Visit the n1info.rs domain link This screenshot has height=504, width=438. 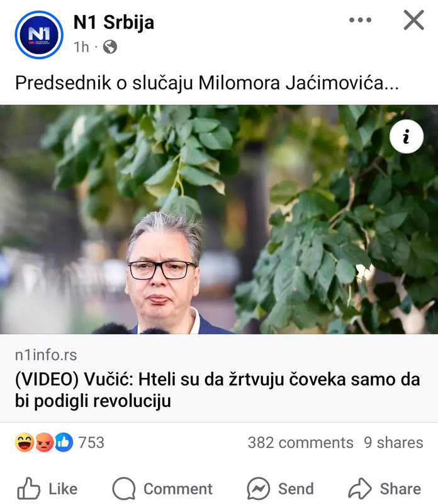click(x=46, y=355)
